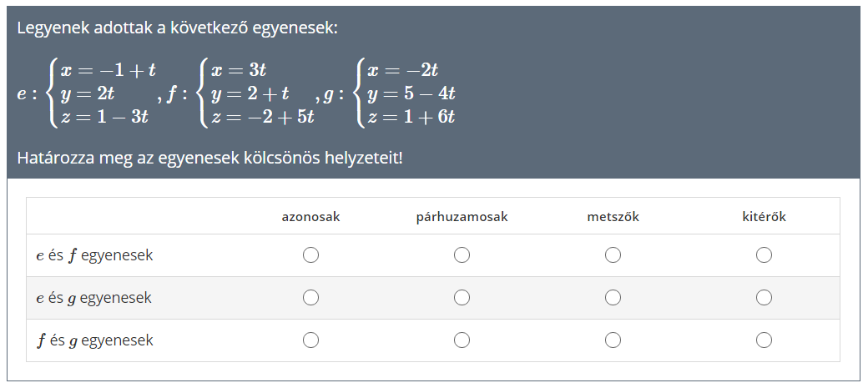This screenshot has width=868, height=388.
Task: Click the 'kitérők' column header
Action: pos(764,217)
